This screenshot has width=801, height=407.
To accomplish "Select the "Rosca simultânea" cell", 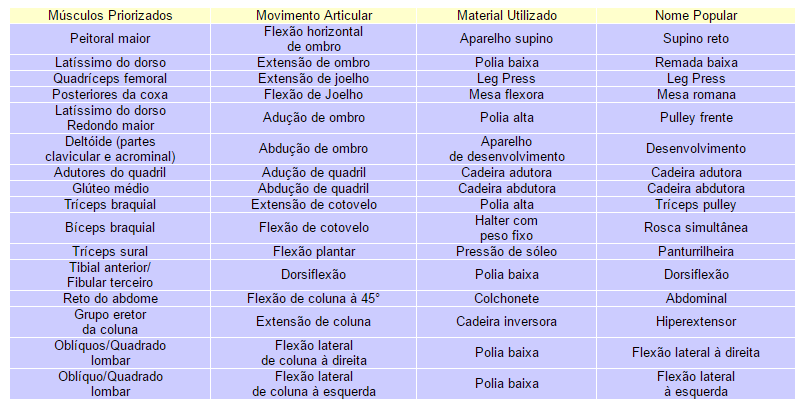I will tap(696, 227).
